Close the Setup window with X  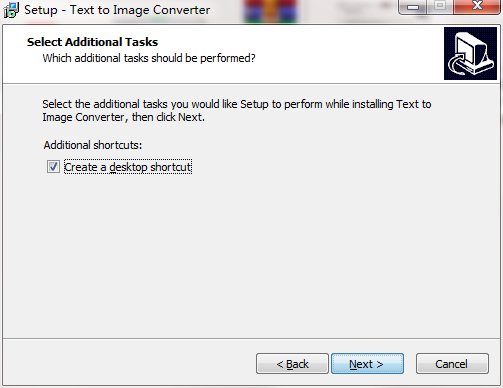[477, 7]
